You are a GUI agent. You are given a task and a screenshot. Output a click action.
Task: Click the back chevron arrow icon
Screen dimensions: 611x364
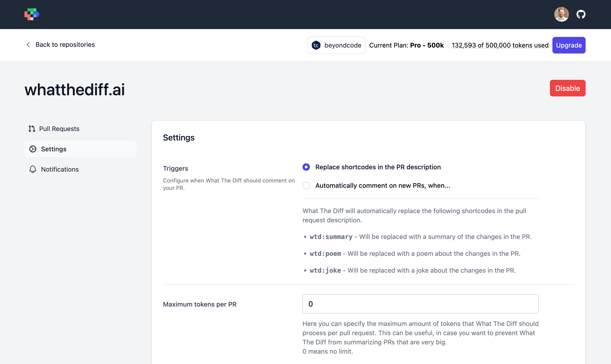coord(28,45)
